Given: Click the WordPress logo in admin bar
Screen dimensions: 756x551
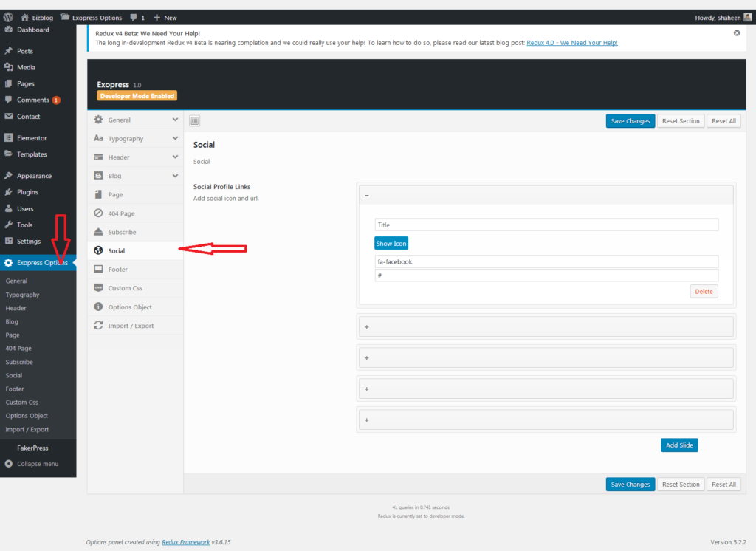Looking at the screenshot, I should click(x=8, y=18).
